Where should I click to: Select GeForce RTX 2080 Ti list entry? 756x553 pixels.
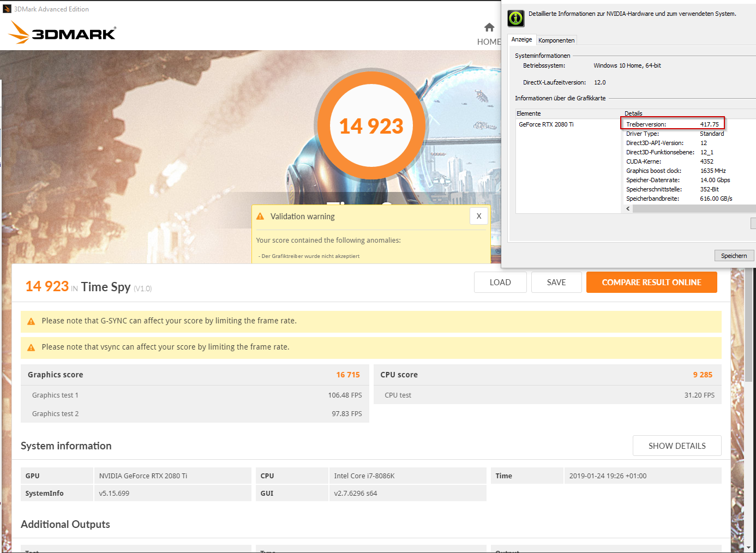coord(546,124)
